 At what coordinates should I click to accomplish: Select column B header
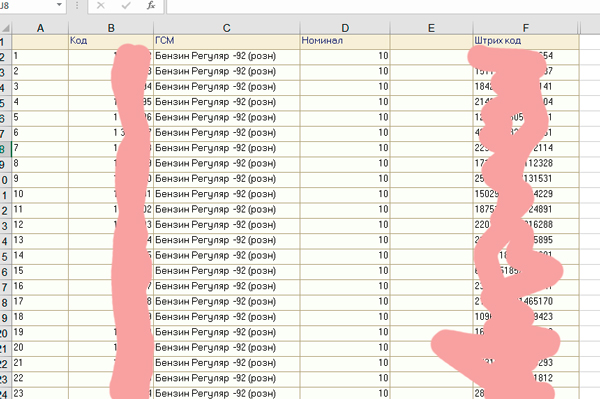point(111,28)
